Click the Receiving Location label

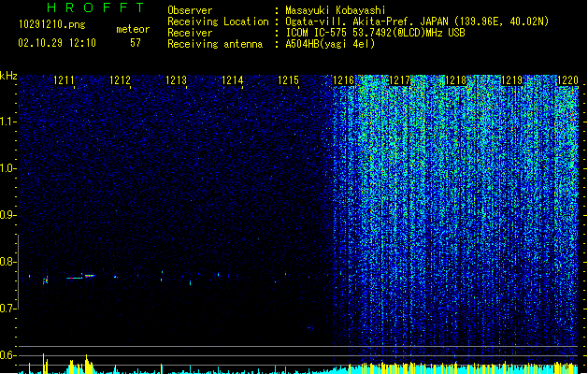point(218,22)
